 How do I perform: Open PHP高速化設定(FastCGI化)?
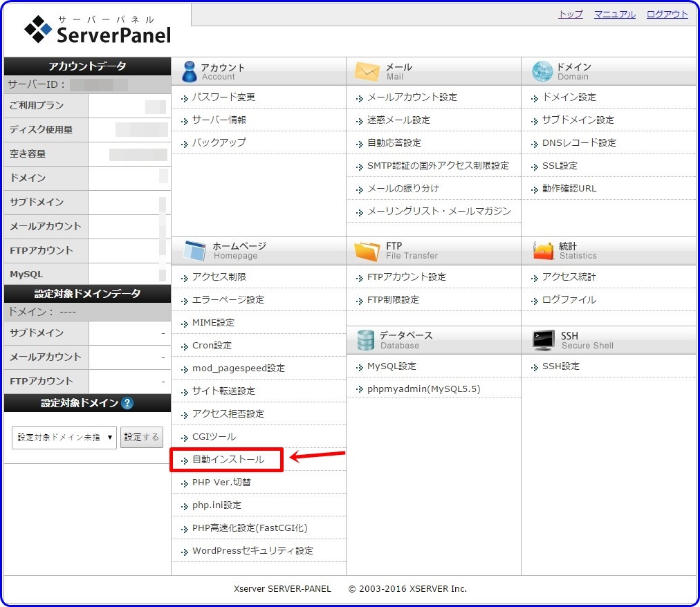pos(250,527)
